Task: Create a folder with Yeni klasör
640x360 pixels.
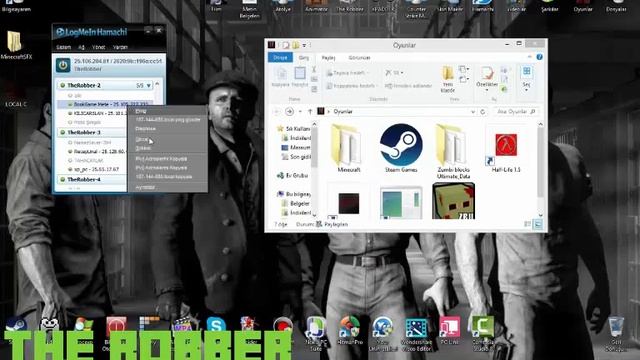Action: point(448,80)
